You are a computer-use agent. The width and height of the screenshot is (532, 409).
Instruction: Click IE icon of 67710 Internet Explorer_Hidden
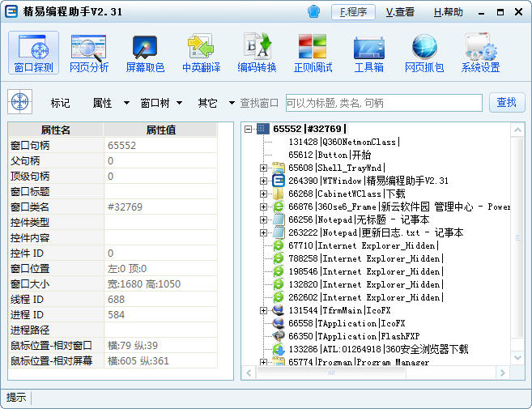coord(279,245)
